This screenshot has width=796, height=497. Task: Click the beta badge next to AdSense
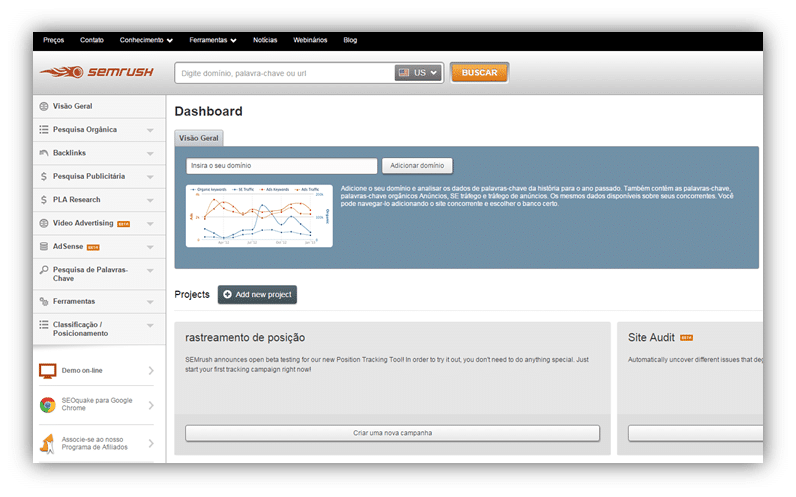tap(93, 247)
